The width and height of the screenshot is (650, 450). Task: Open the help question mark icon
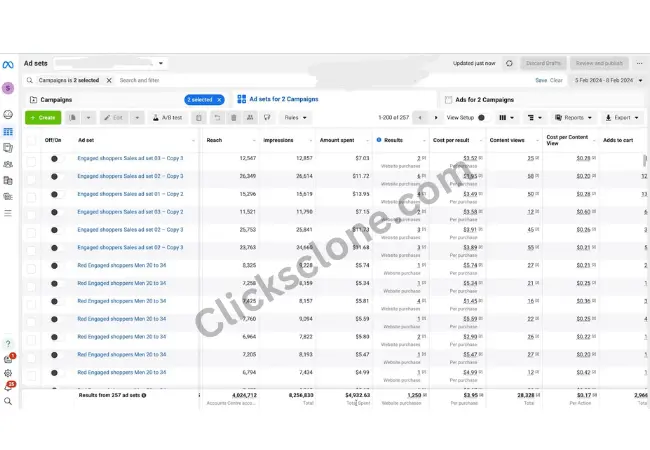coord(8,344)
